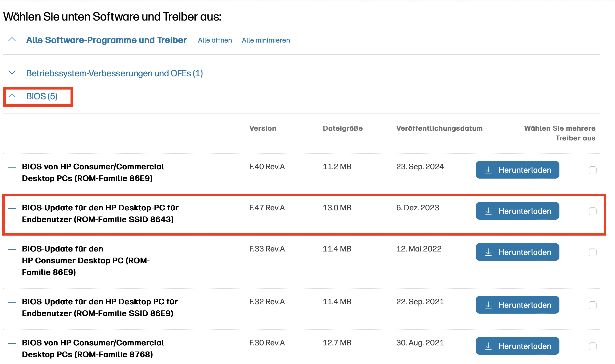Click the Alle minimieren link

(x=266, y=40)
